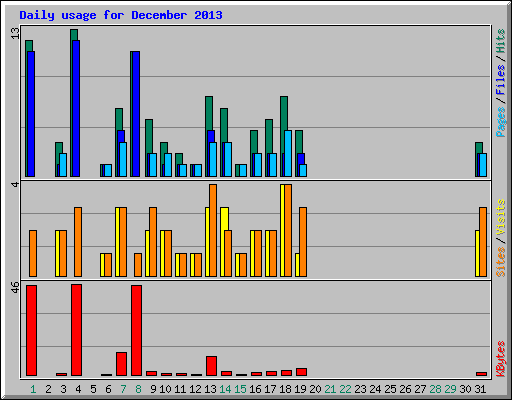
Task: Click the orange Sites bar for day 4
Action: pyautogui.click(x=78, y=242)
